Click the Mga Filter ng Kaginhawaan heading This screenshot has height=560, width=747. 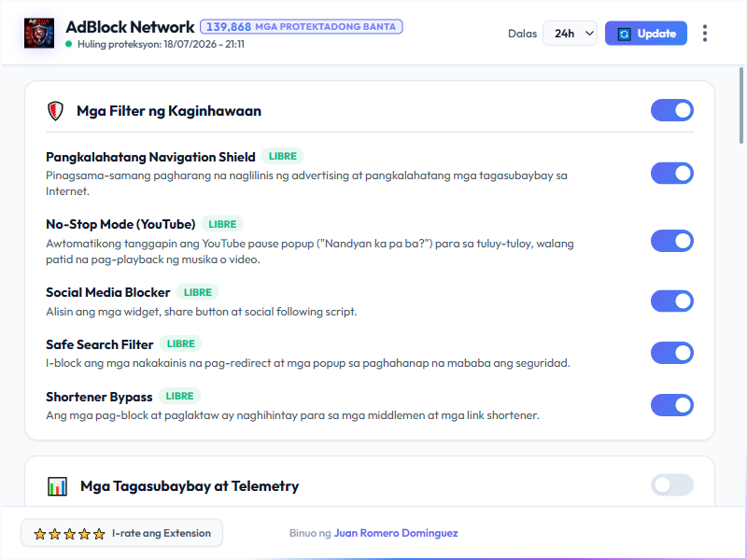pos(169,111)
